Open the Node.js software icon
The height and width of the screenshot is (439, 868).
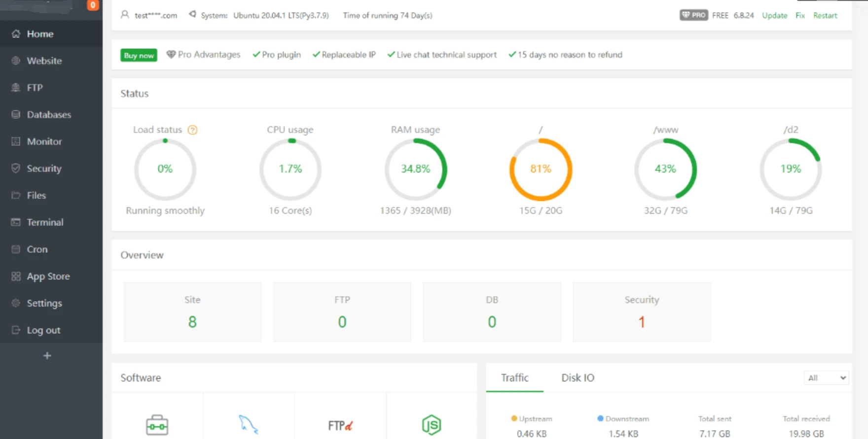coord(432,425)
